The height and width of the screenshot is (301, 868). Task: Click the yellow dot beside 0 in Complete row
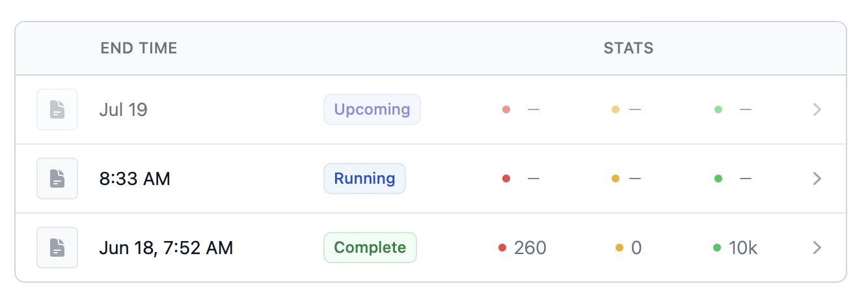(619, 248)
